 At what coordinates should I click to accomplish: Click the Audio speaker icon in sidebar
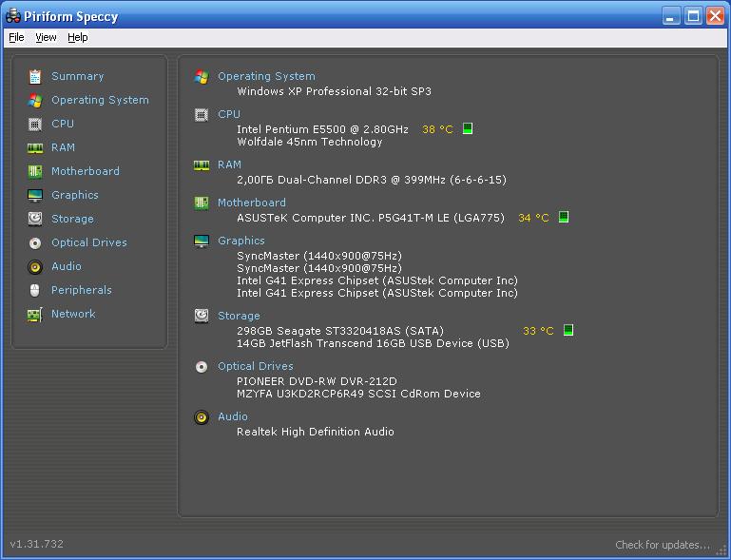[x=35, y=266]
